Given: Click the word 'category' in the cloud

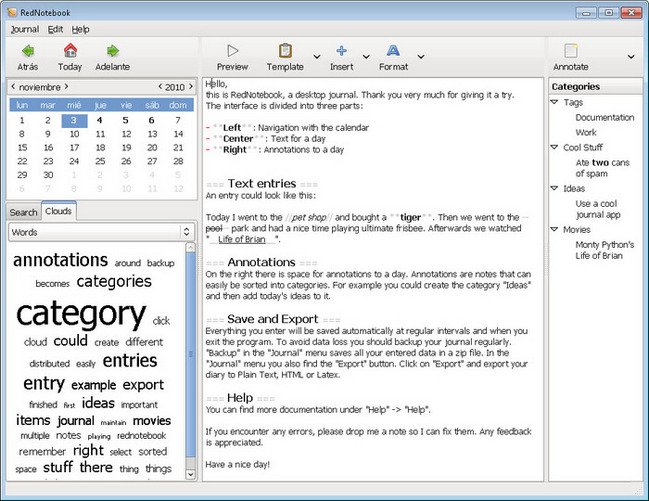Looking at the screenshot, I should tap(81, 315).
